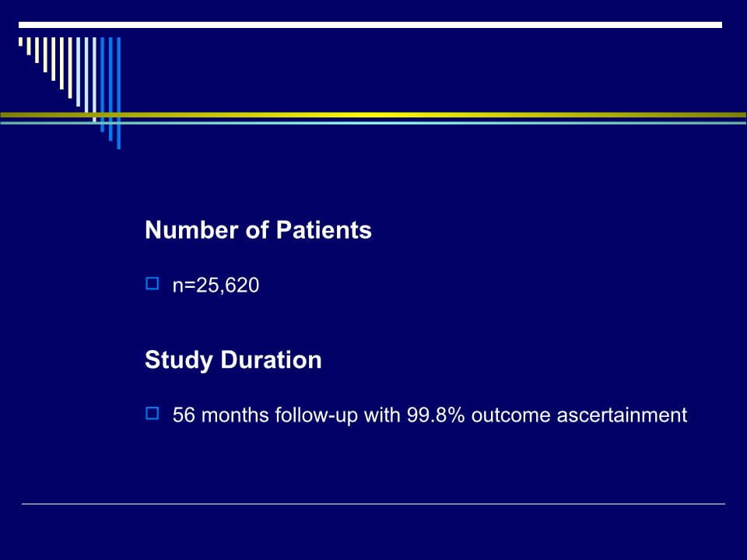Click the longest blue vertical stripe
Viewport: 747px width, 560px height.
point(118,93)
